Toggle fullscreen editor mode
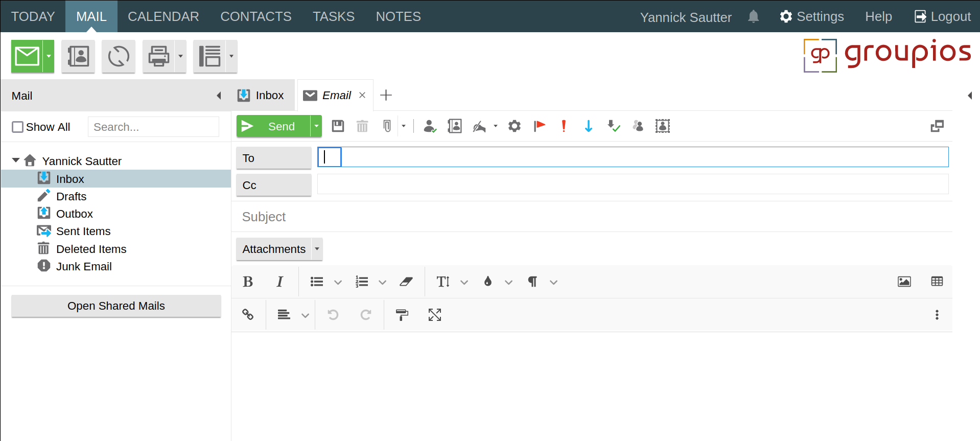The height and width of the screenshot is (441, 980). (x=435, y=315)
